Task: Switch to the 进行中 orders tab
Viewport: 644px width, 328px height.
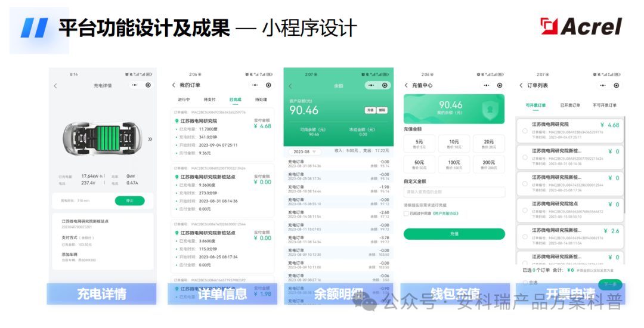Action: [184, 100]
